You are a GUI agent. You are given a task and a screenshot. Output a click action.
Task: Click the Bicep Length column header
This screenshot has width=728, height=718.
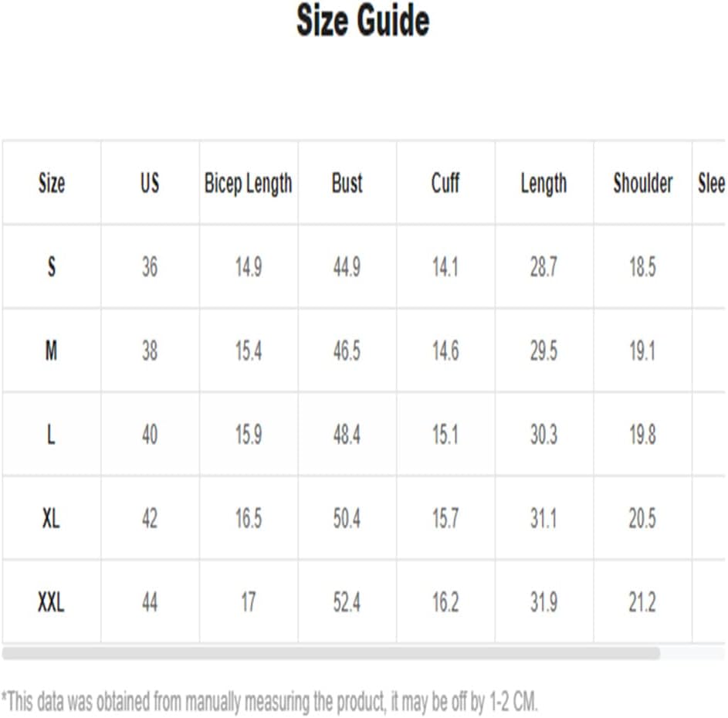tap(249, 182)
